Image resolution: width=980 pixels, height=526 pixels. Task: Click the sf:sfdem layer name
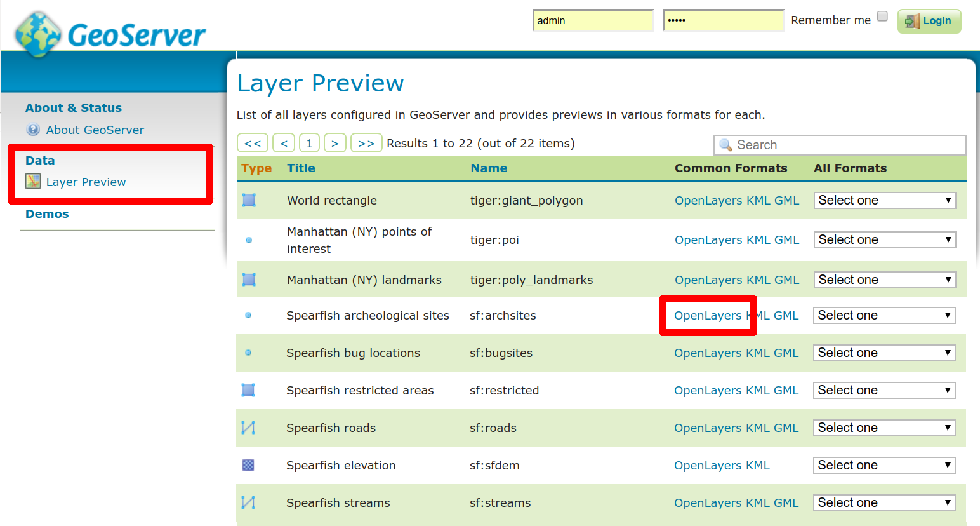tap(494, 465)
